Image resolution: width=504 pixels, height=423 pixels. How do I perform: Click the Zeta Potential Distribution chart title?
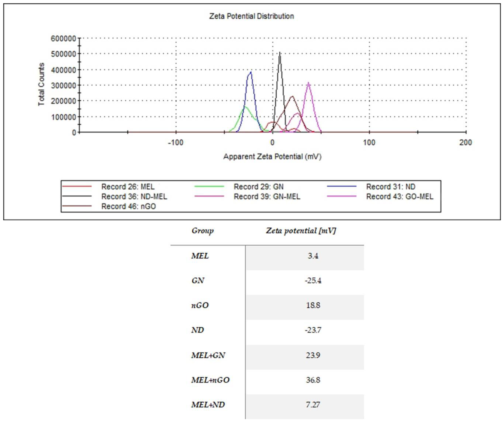(x=251, y=16)
